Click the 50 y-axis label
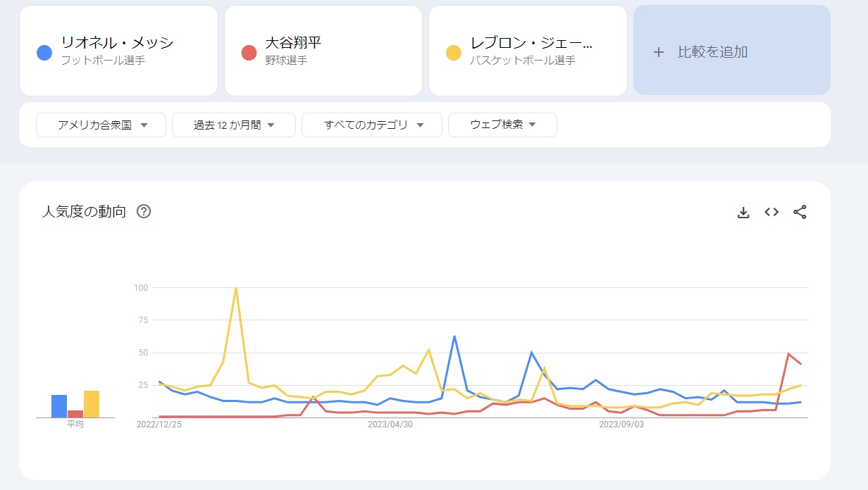 (143, 353)
